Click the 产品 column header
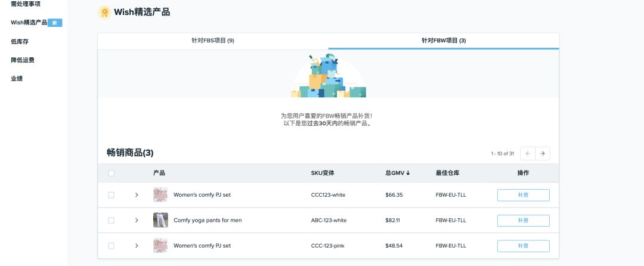644x266 pixels. click(159, 173)
